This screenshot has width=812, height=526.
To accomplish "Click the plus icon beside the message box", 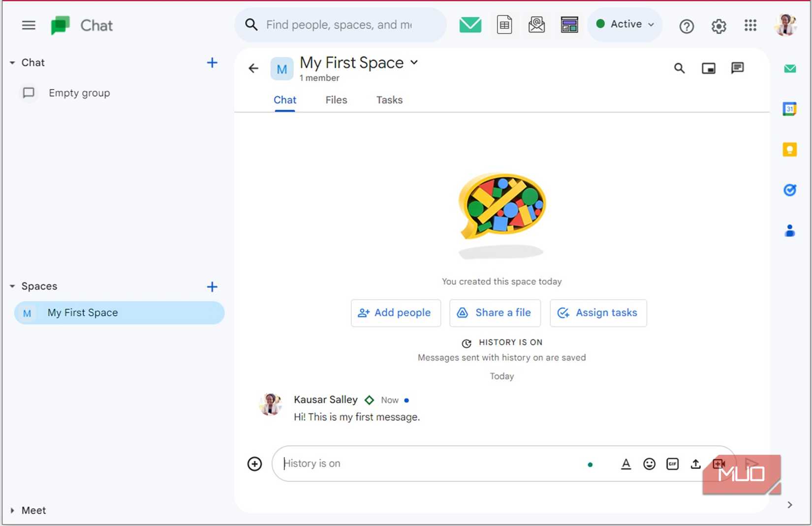I will tap(254, 463).
